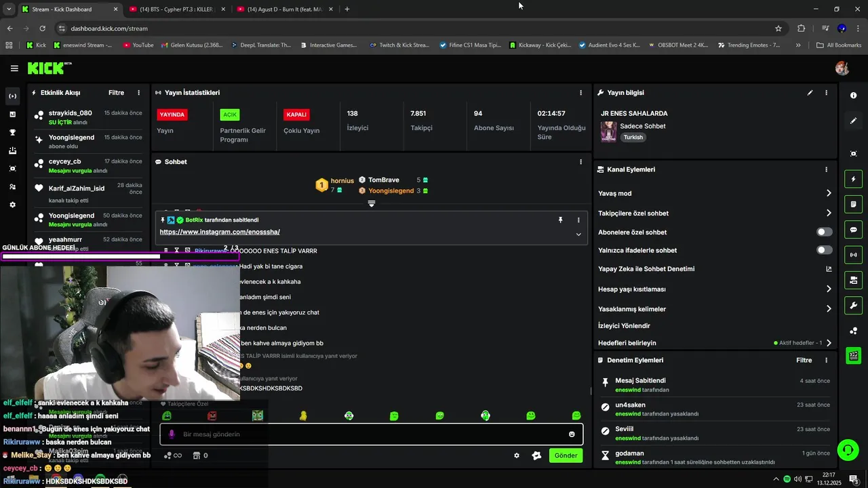868x488 pixels.
Task: Toggle the lightning widget in right toolbar
Action: click(x=853, y=179)
